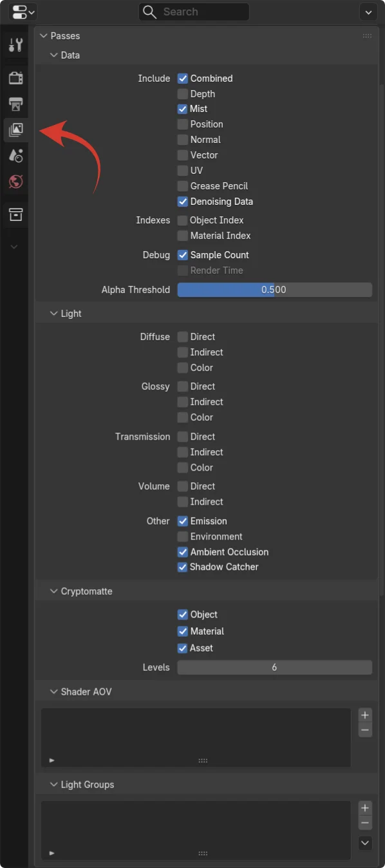Select the View Layer properties icon
Image resolution: width=385 pixels, height=868 pixels.
click(15, 130)
